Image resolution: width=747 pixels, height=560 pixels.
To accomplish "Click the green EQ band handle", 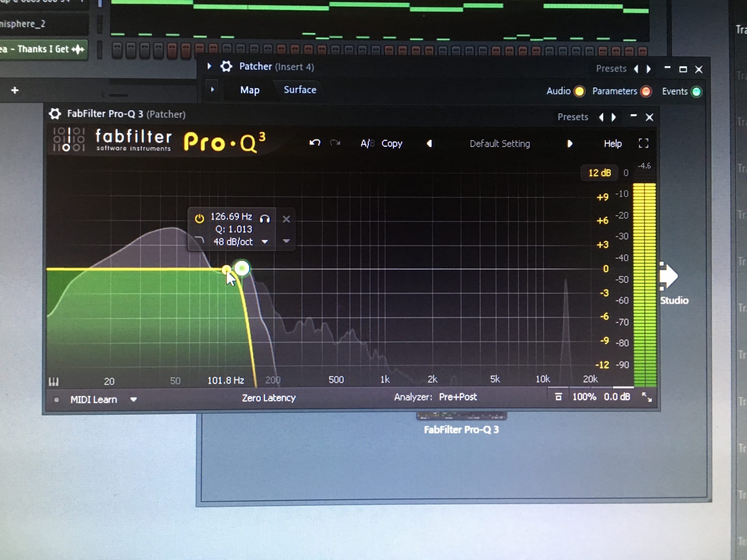I will [242, 268].
